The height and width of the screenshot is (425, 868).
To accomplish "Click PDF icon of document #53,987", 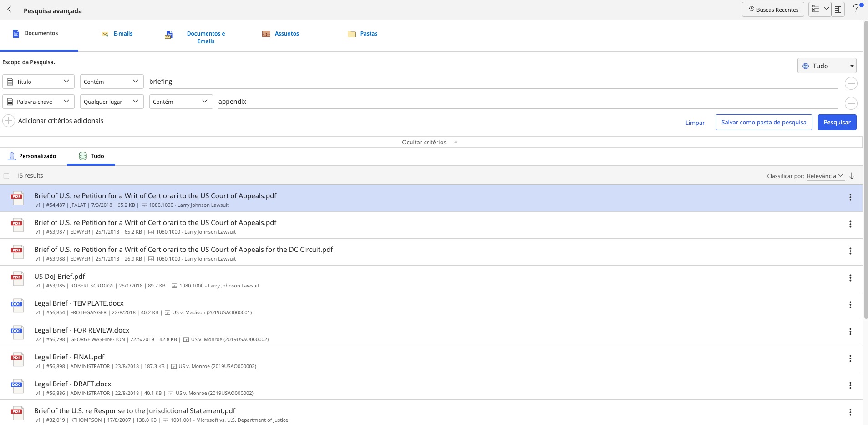I will point(17,225).
